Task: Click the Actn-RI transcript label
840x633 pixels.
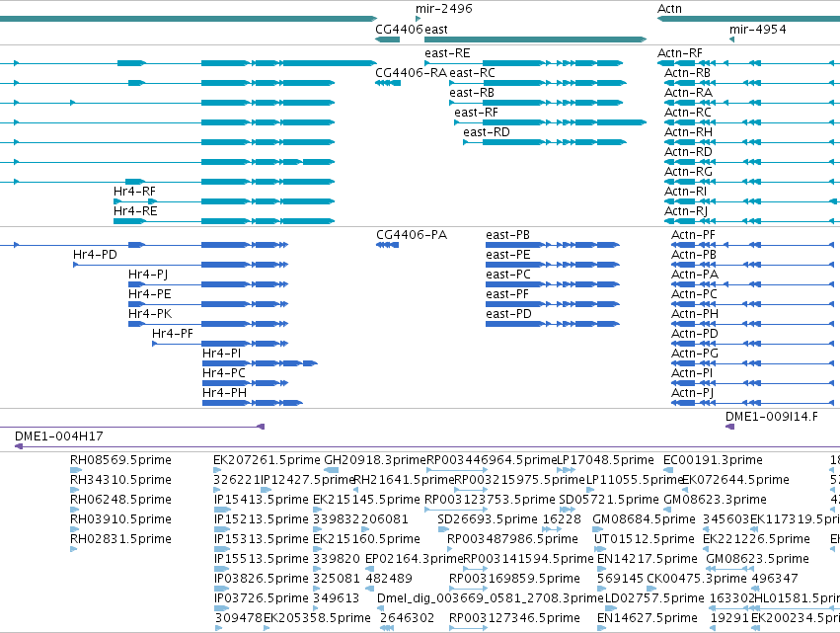Action: click(686, 192)
